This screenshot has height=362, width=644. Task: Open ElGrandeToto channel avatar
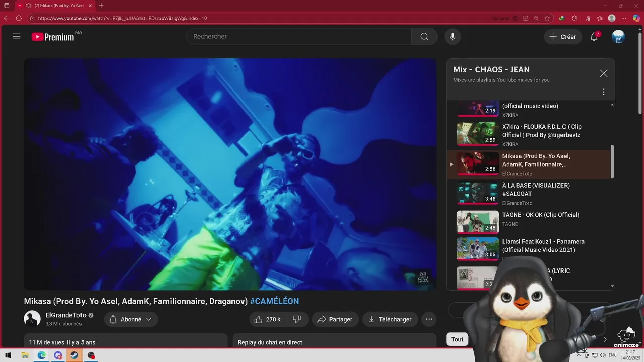[x=32, y=319]
